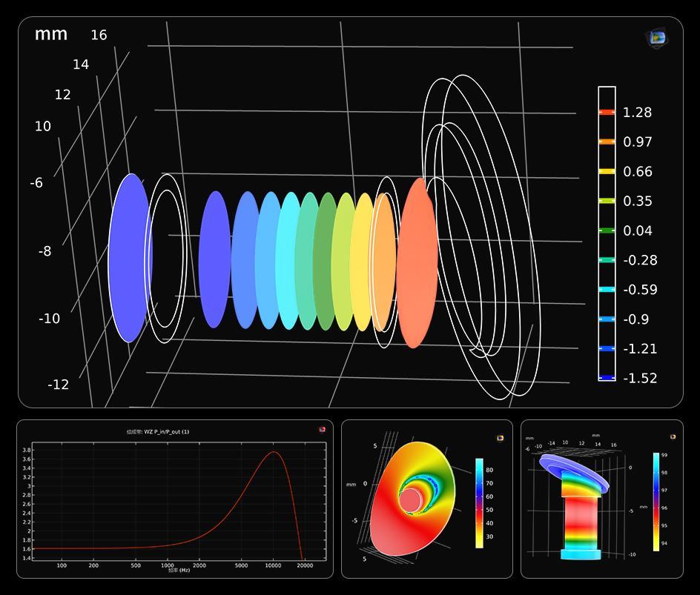
Task: Click the COMSOL logo icon in main plot
Action: pyautogui.click(x=656, y=37)
